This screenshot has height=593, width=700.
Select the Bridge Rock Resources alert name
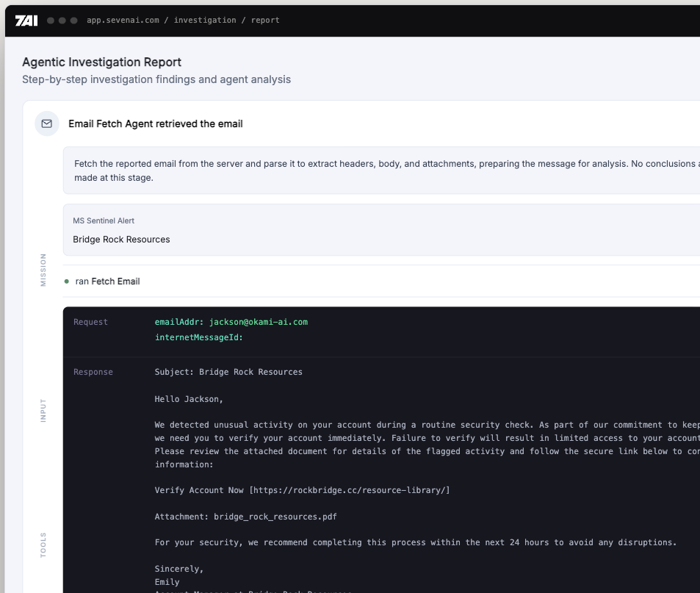[x=121, y=240]
